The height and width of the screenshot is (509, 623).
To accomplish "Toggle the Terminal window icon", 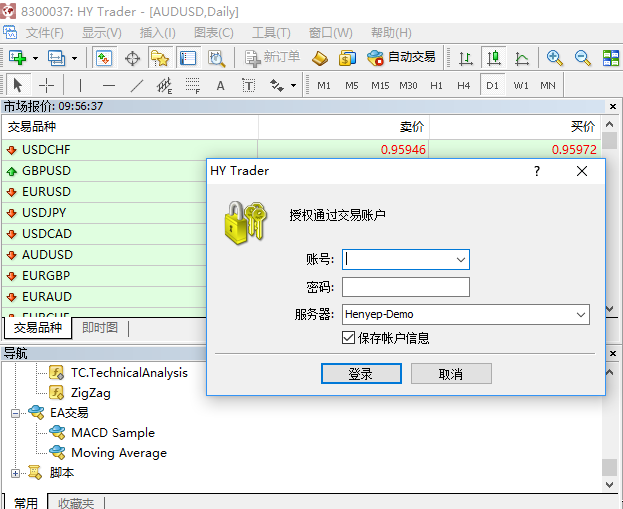I will tap(188, 58).
